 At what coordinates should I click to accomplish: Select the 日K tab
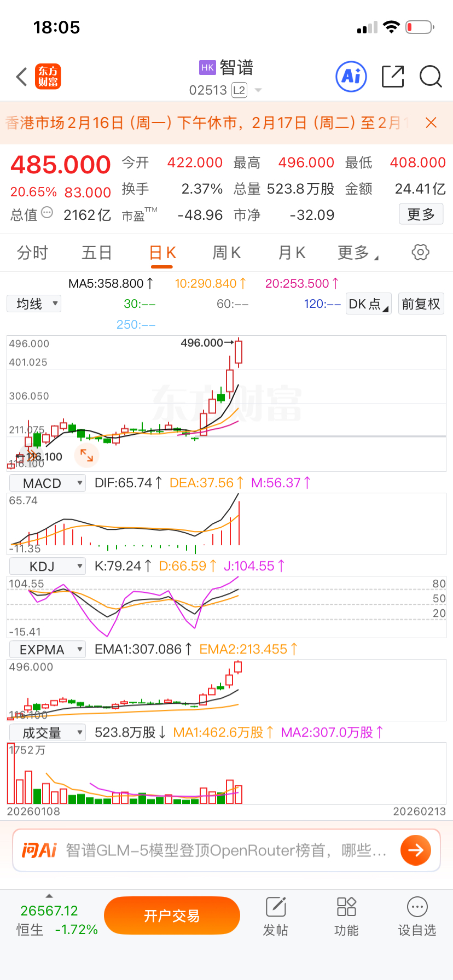point(162,253)
